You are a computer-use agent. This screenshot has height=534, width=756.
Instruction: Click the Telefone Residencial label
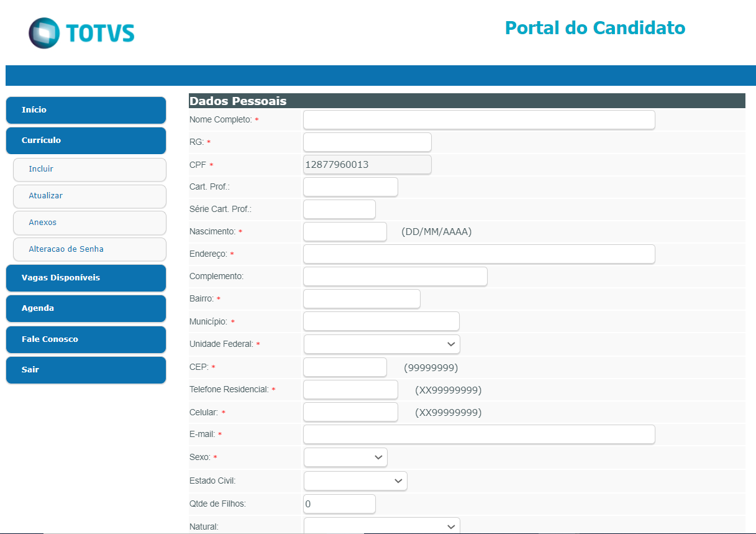pyautogui.click(x=229, y=389)
